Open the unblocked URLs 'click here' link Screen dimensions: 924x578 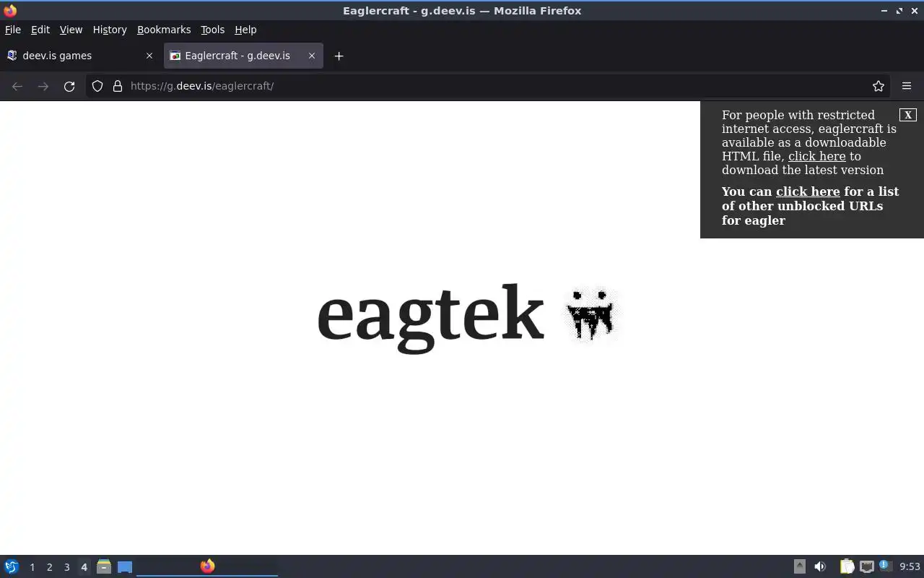pos(808,191)
